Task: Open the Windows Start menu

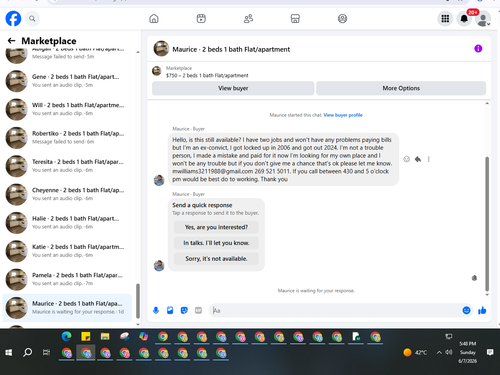Action: (x=9, y=352)
